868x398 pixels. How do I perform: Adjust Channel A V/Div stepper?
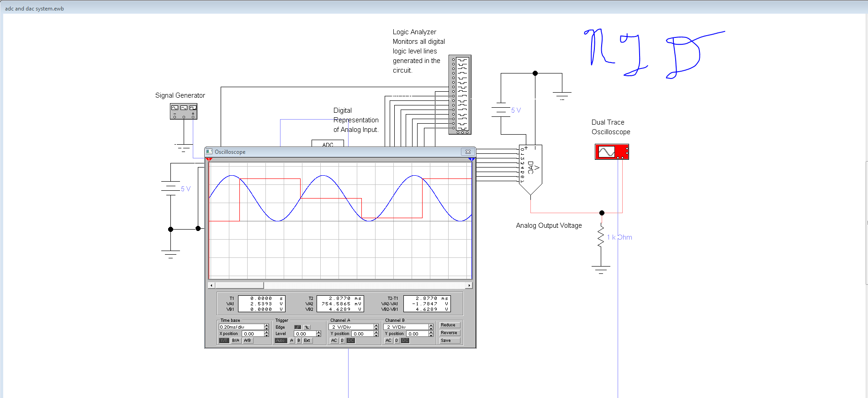coord(376,327)
